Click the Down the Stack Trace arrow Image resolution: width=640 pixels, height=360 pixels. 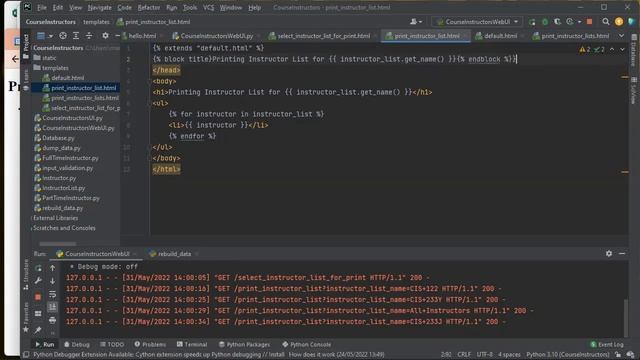[x=53, y=281]
